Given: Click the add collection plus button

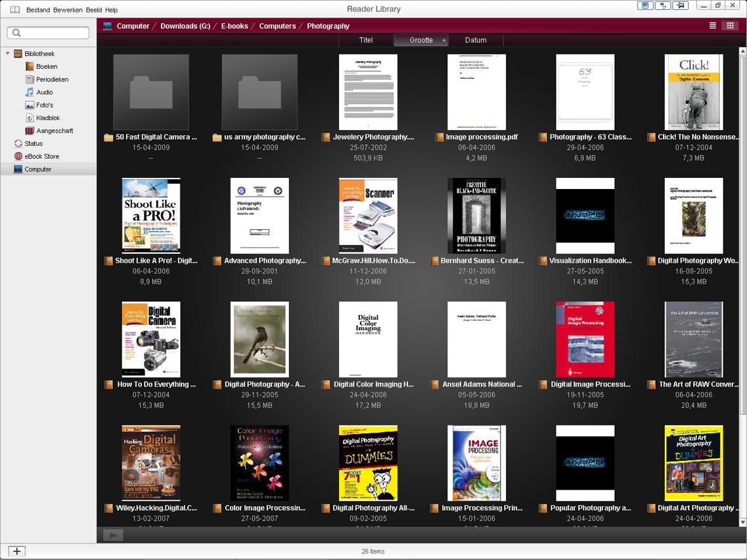Looking at the screenshot, I should [x=16, y=551].
